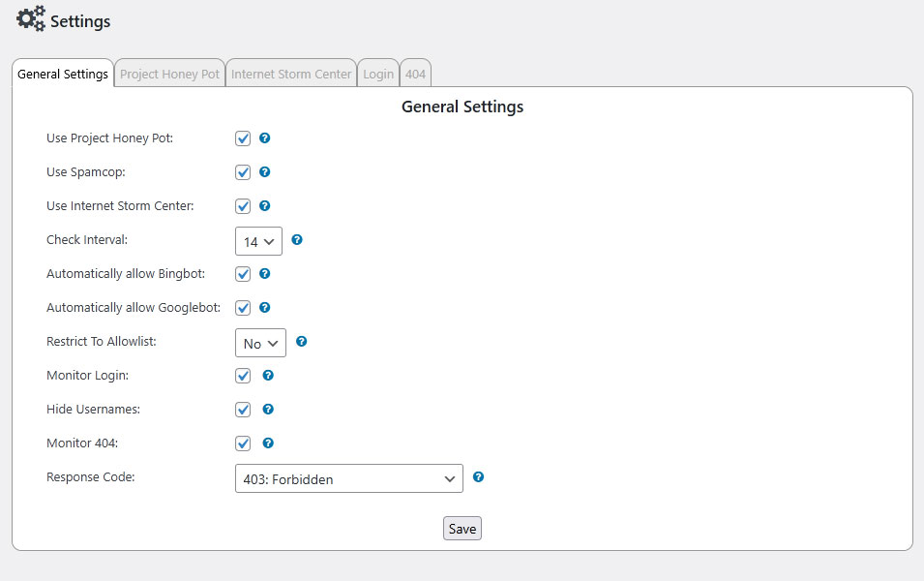Switch to the Project Honey Pot tab

coord(169,73)
